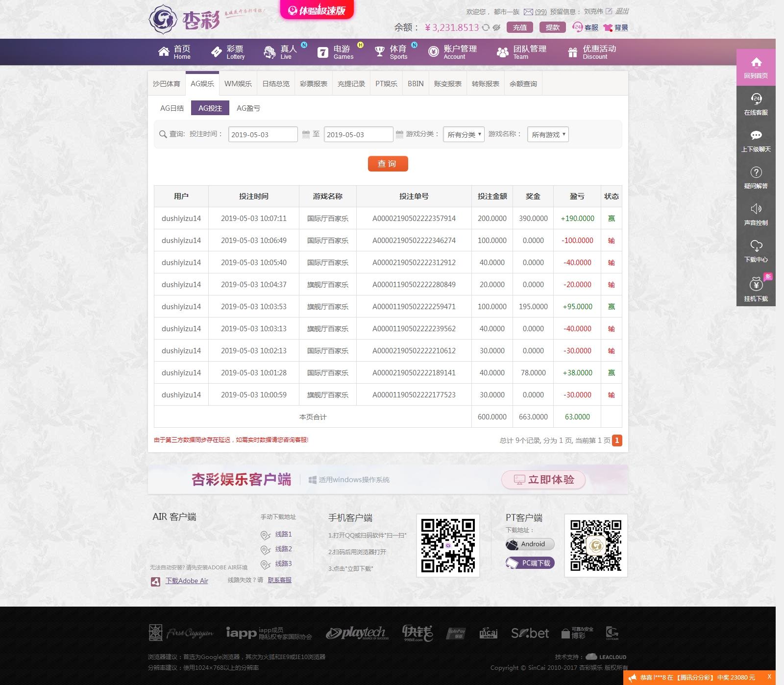Open 疑问解答 question mark icon
Viewport: 784px width, 685px height.
pyautogui.click(x=756, y=172)
